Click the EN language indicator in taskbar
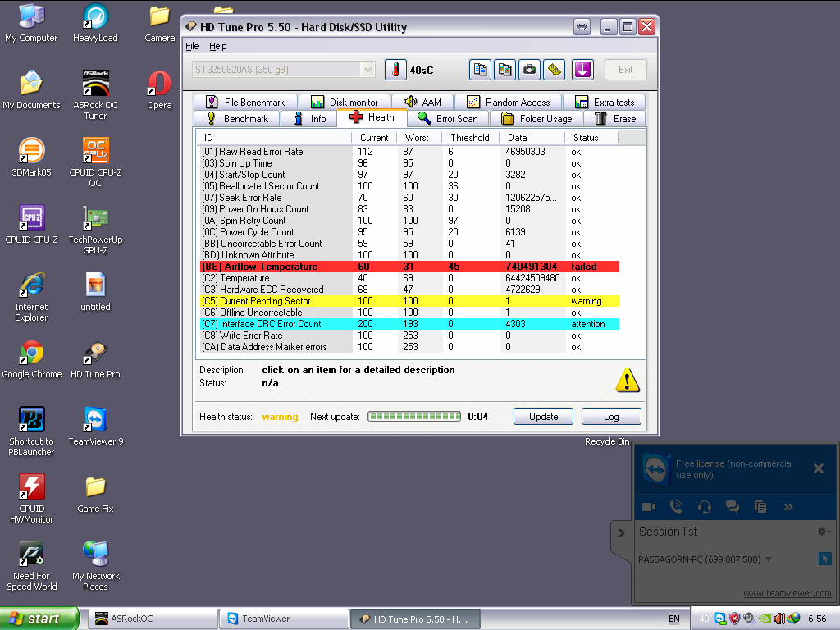Screen dimensions: 840x630 (674, 619)
